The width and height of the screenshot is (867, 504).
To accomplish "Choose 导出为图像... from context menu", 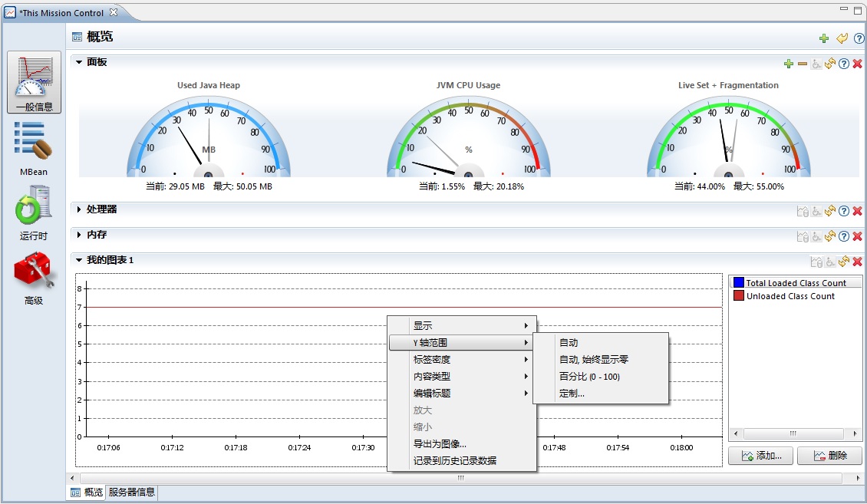I will click(x=440, y=443).
